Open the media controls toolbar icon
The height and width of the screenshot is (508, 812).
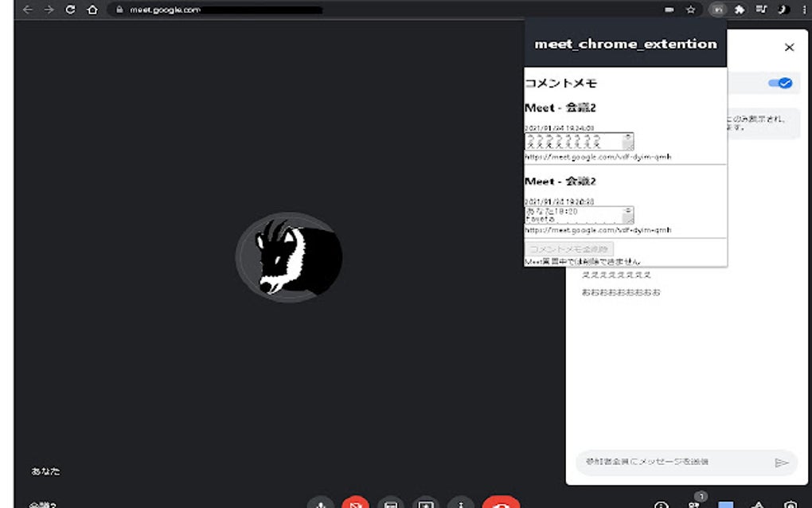coord(761,10)
